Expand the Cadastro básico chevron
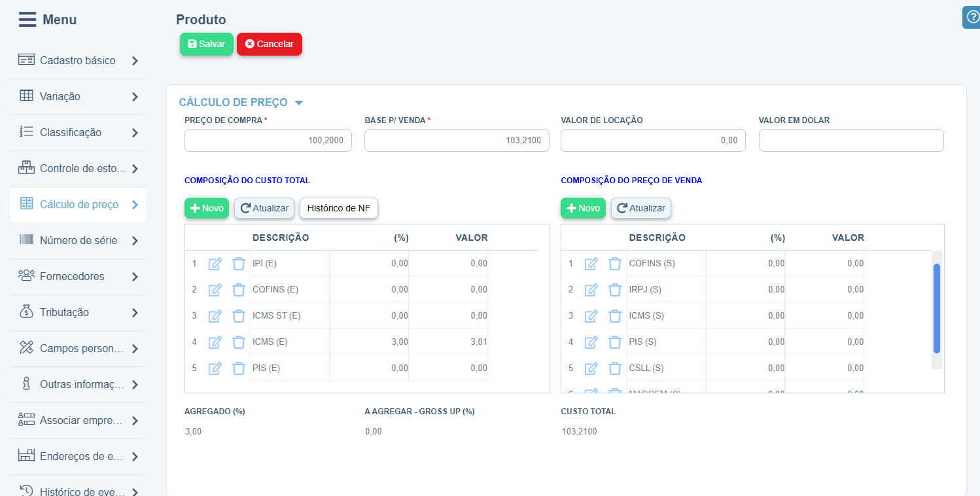The height and width of the screenshot is (496, 980). pyautogui.click(x=135, y=61)
